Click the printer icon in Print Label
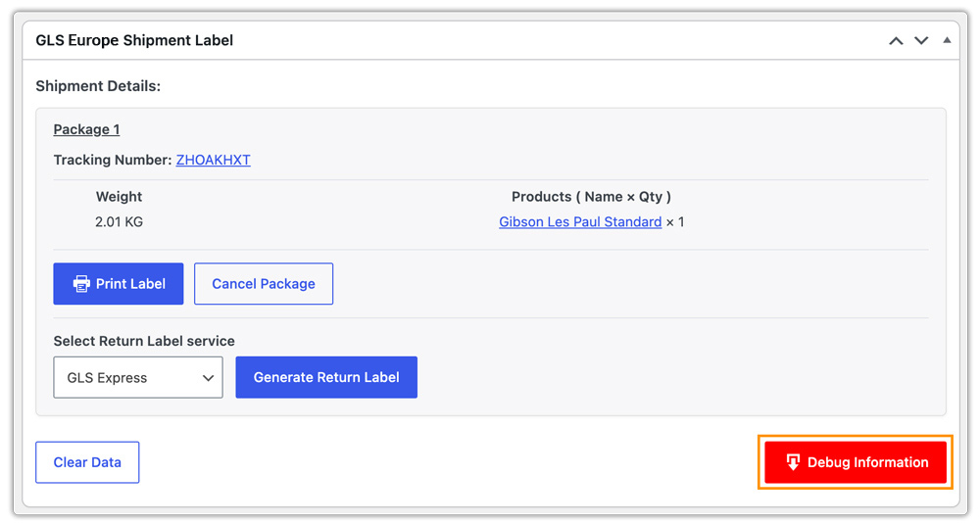This screenshot has width=980, height=523. pos(81,284)
